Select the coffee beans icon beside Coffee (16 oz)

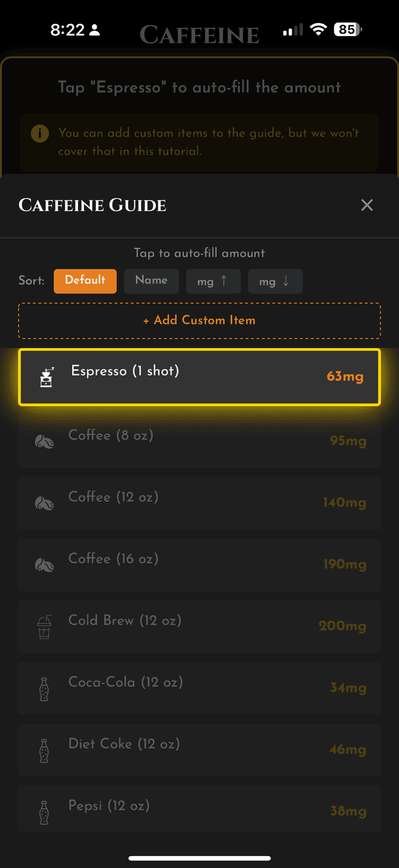pyautogui.click(x=44, y=563)
